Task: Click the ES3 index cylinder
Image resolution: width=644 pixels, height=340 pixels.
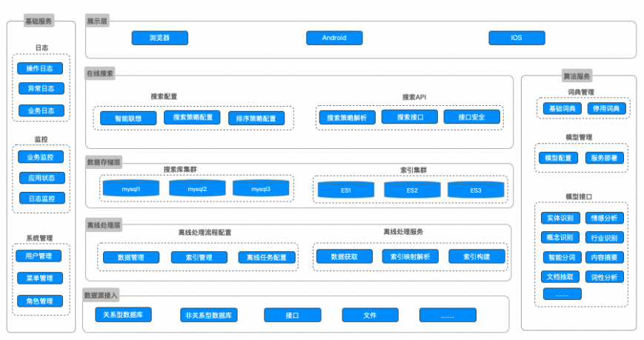Action: click(x=476, y=190)
